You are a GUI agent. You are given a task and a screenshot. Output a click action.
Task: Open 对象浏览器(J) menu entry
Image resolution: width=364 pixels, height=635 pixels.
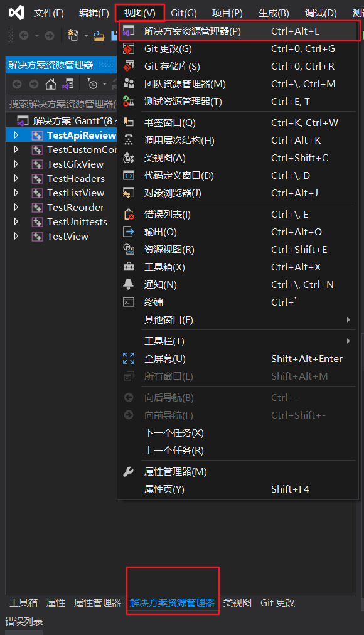coord(238,193)
